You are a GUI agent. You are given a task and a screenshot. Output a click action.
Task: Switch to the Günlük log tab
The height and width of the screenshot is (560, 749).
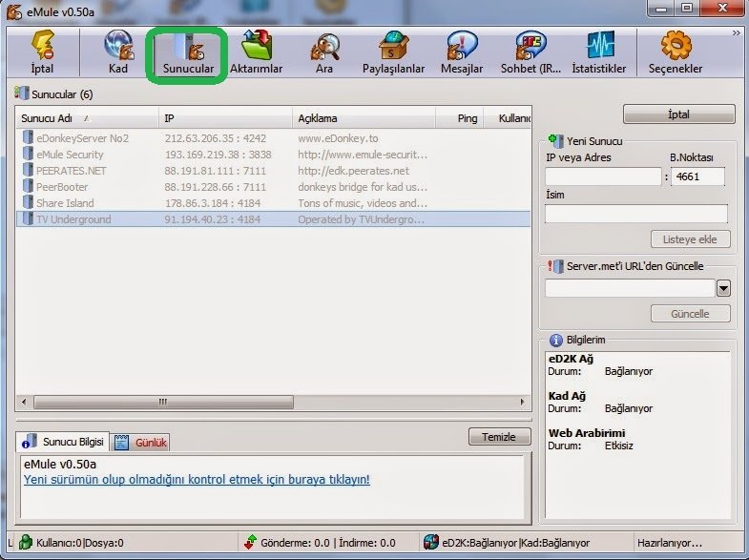[141, 443]
